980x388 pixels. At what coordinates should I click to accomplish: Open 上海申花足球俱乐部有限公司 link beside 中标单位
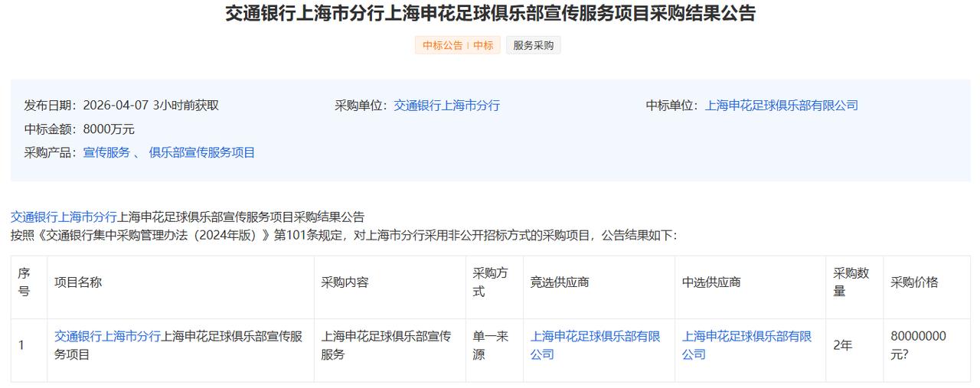[x=781, y=106]
